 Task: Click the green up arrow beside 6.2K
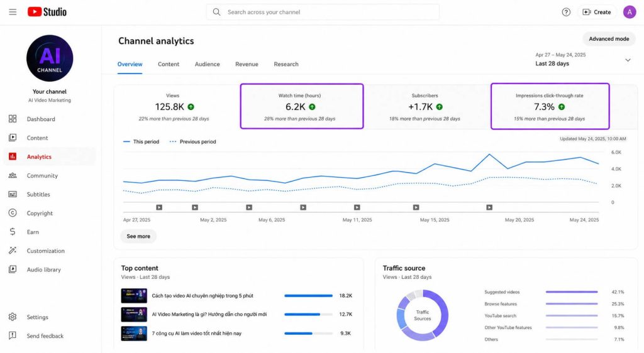coord(312,107)
